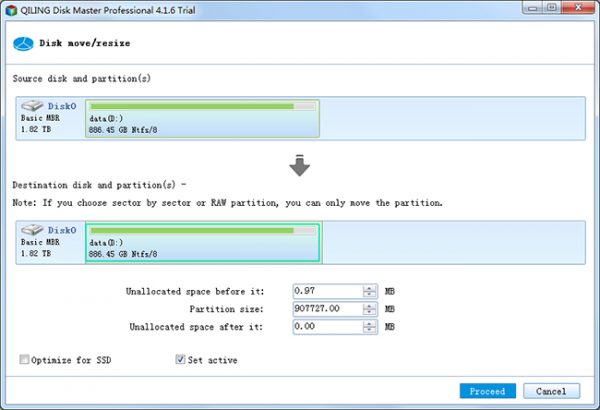Click the Disk move/resize heading text

point(85,43)
